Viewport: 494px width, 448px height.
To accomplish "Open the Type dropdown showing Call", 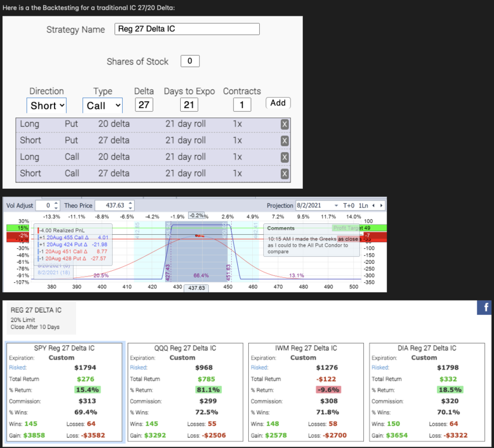I will click(102, 106).
